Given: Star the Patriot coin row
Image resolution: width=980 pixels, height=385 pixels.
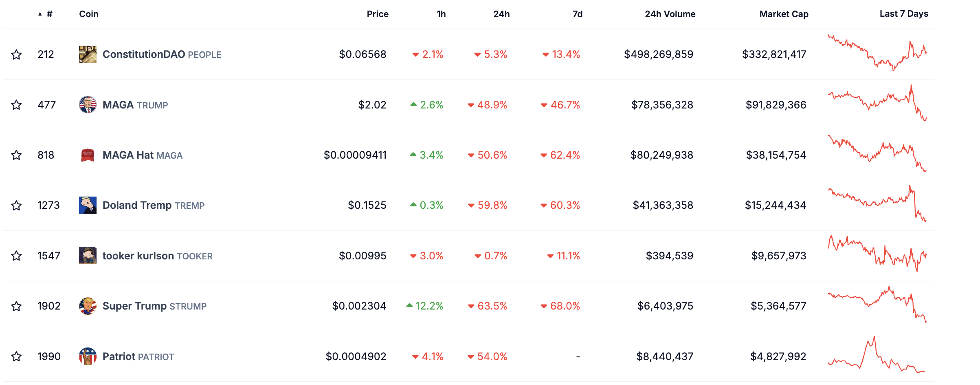Looking at the screenshot, I should click(16, 356).
